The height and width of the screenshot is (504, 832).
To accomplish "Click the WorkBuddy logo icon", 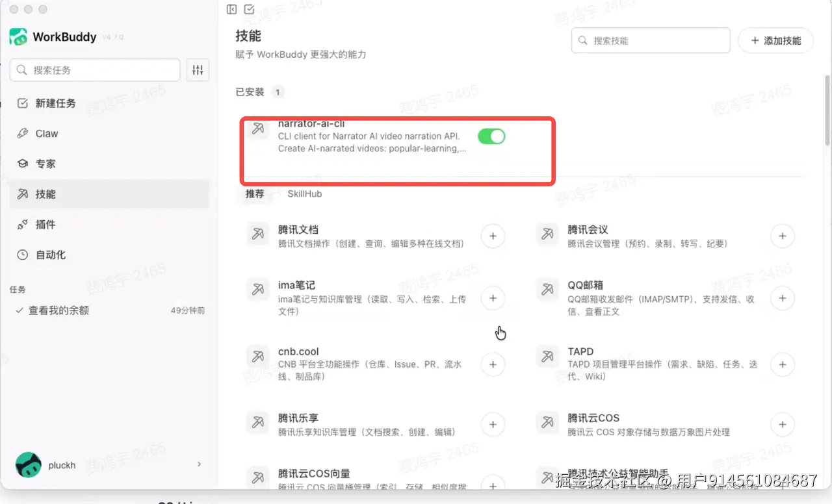I will 18,36.
